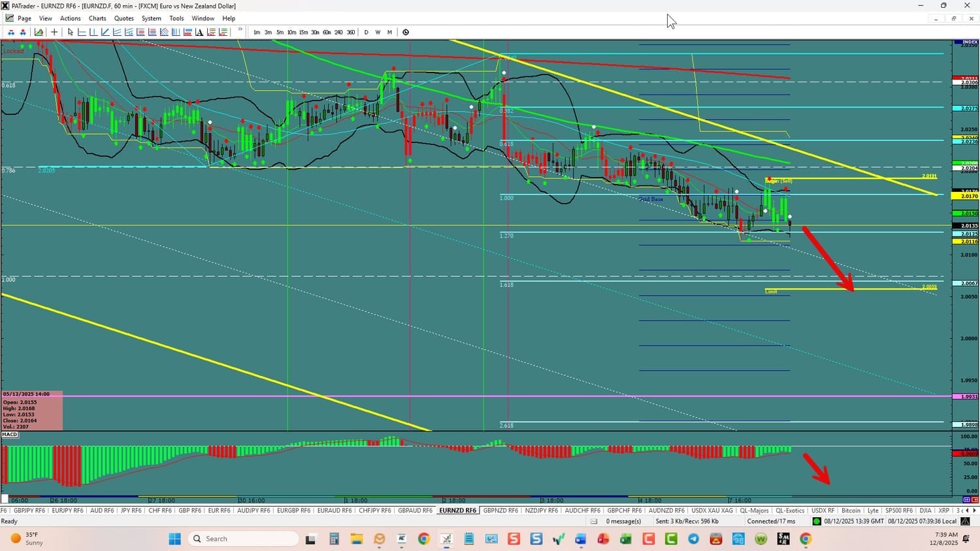The height and width of the screenshot is (551, 980).
Task: Choose the trend line drawing tool
Action: pos(105,32)
